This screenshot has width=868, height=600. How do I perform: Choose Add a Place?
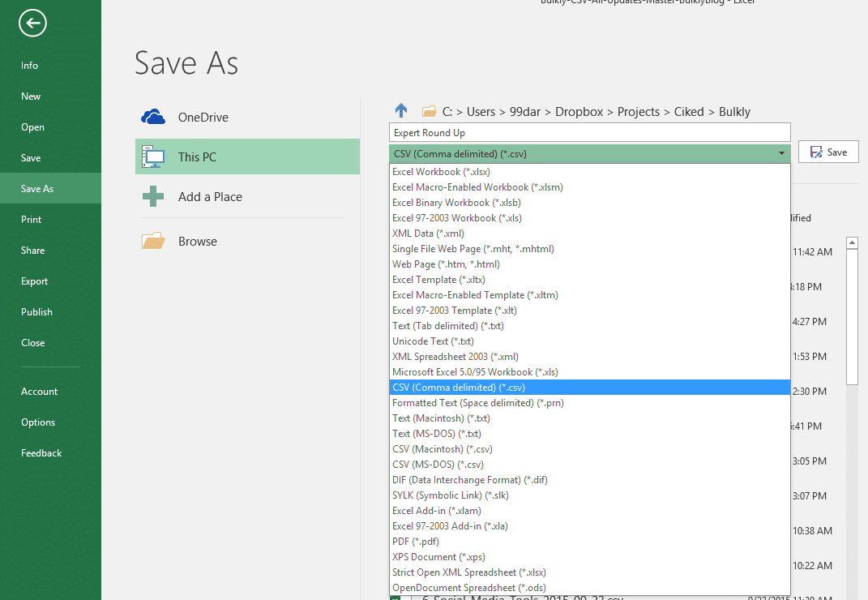point(247,197)
